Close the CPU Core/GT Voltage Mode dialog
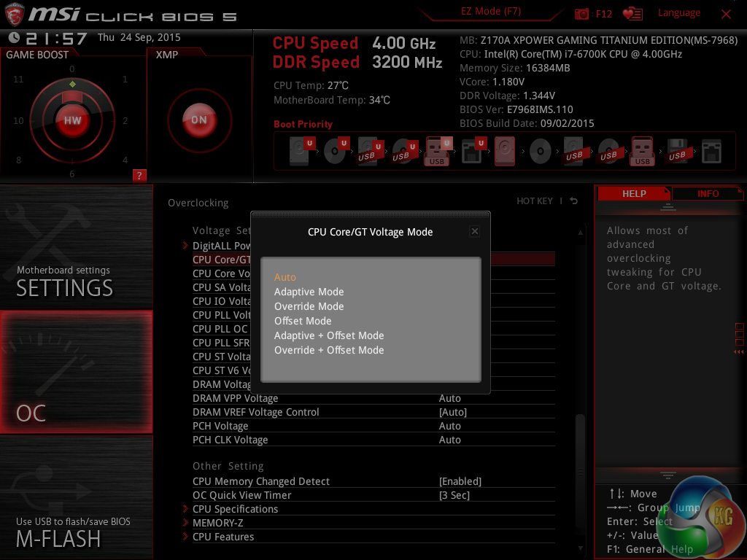747x560 pixels. [x=474, y=231]
